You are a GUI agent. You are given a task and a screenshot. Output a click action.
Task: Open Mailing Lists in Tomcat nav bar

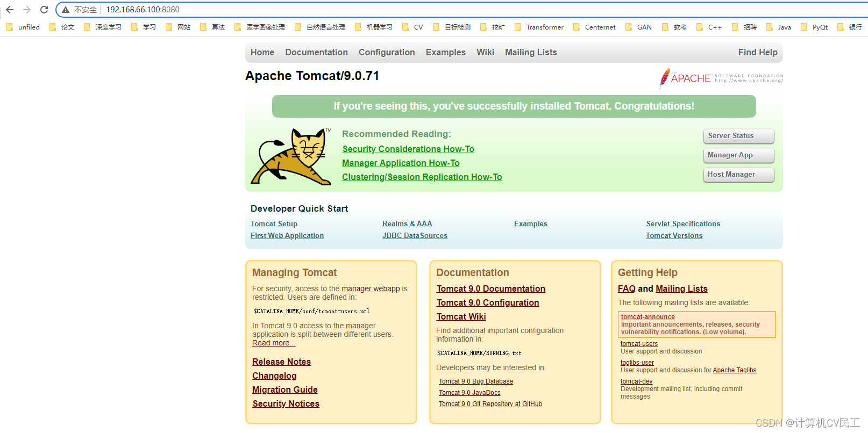[531, 52]
